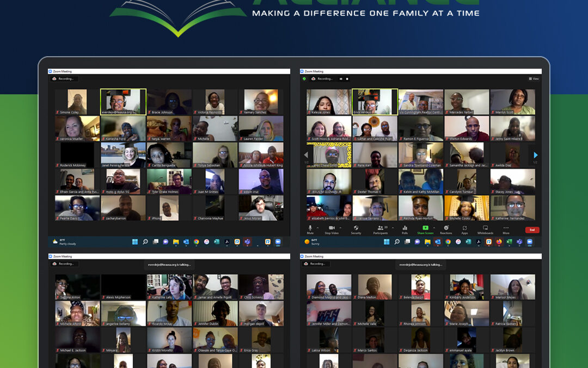The width and height of the screenshot is (588, 368).
Task: Stop the recording using the square stop button
Action: point(346,79)
